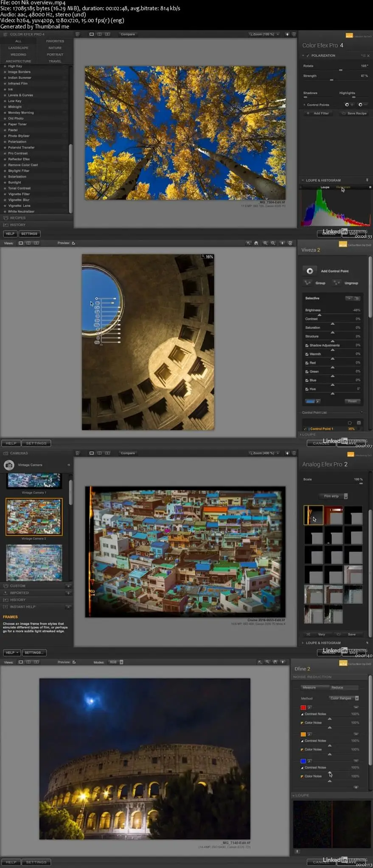Toggle the Preview checkbox in Dfine
This screenshot has height=868, width=373.
pyautogui.click(x=74, y=662)
